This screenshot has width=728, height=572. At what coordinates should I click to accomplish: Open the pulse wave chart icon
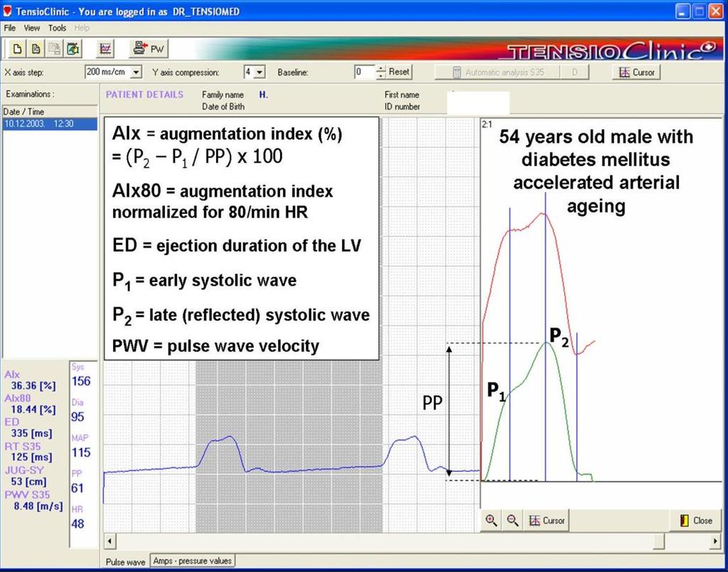pyautogui.click(x=105, y=49)
